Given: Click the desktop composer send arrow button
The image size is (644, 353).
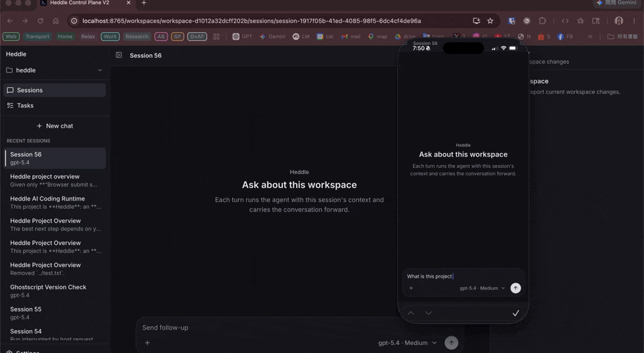Looking at the screenshot, I should (451, 343).
